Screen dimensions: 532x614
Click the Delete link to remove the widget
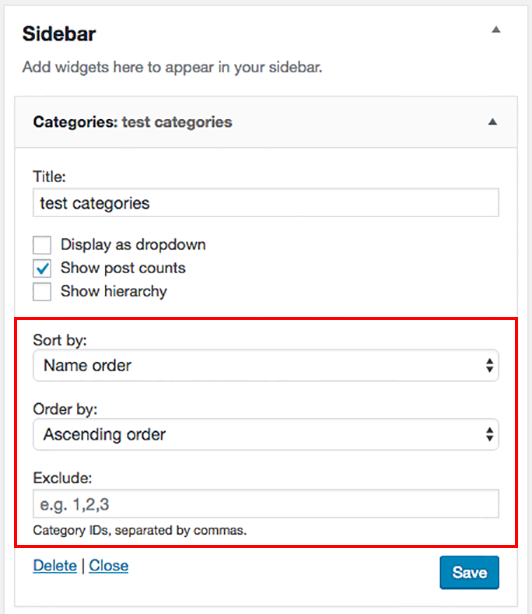click(55, 566)
